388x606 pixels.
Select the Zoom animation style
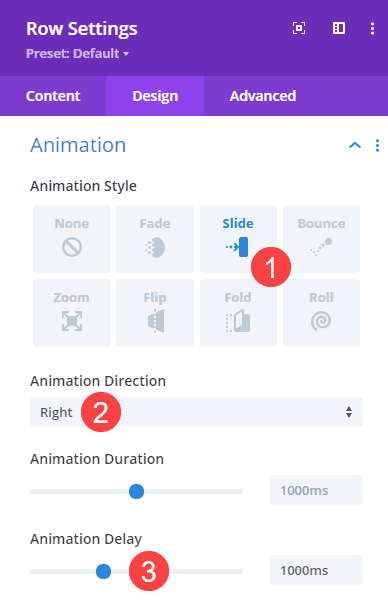coord(71,313)
